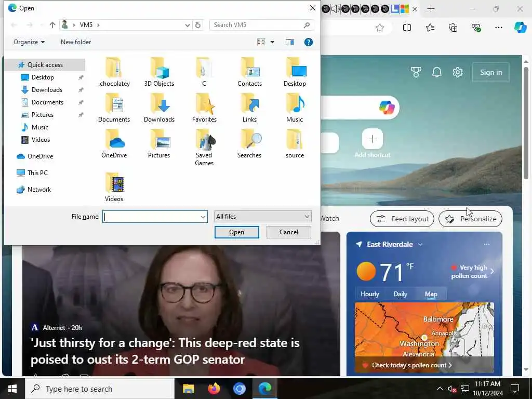Click the Open button
532x399 pixels.
[x=237, y=232]
